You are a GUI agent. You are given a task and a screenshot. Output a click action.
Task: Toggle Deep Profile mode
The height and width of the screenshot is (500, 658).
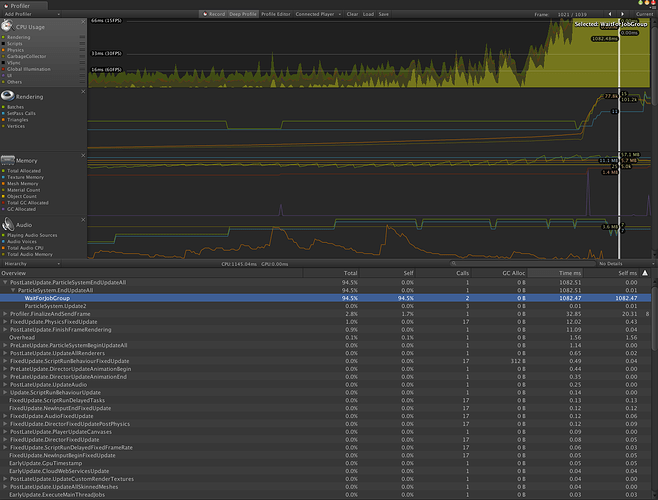coord(243,15)
